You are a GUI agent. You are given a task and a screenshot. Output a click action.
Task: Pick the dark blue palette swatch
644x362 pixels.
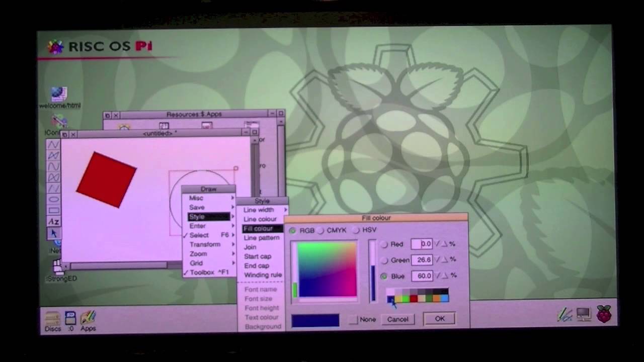(391, 299)
